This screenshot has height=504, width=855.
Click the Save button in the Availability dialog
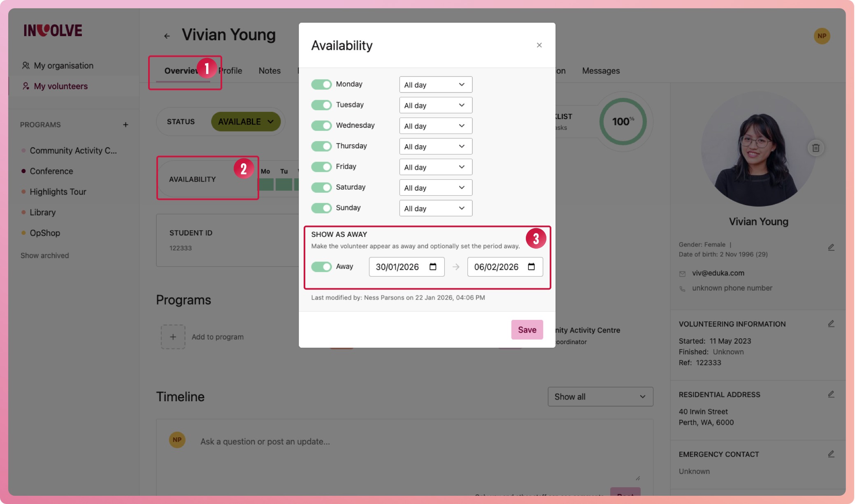click(x=527, y=330)
